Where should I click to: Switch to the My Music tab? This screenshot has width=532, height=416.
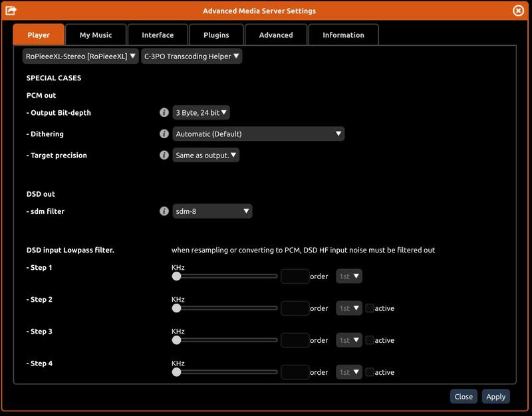[x=96, y=35]
